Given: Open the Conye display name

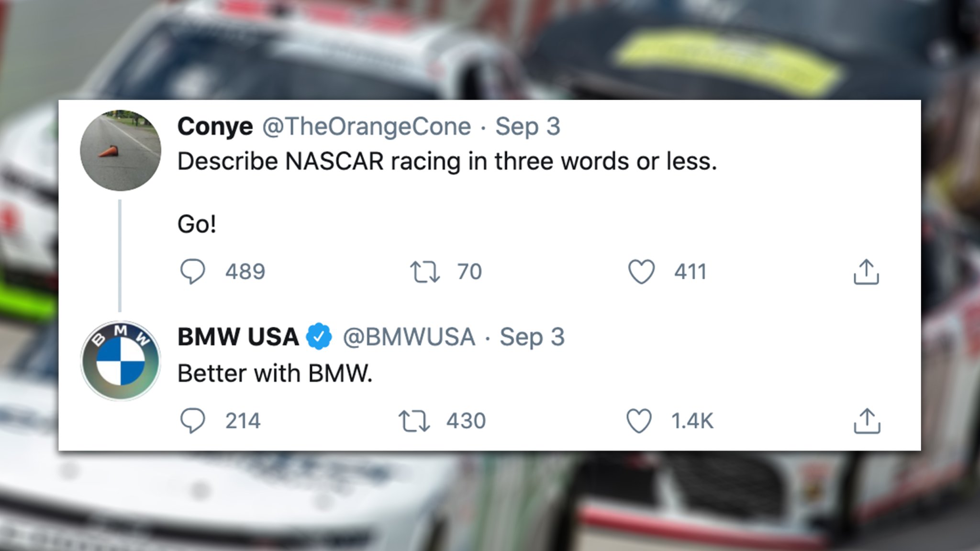Looking at the screenshot, I should coord(215,127).
